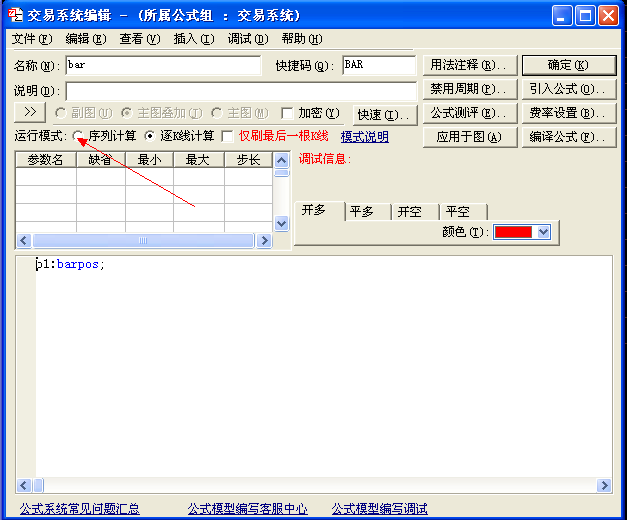Open 公式系统常见问题汇总 link
Viewport: 627px width, 520px height.
pos(80,509)
